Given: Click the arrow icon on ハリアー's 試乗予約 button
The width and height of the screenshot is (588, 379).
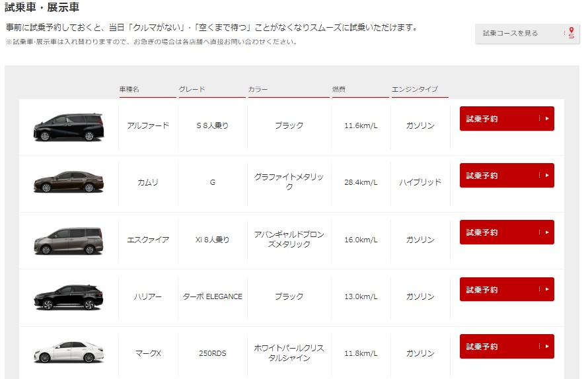Looking at the screenshot, I should coord(547,289).
